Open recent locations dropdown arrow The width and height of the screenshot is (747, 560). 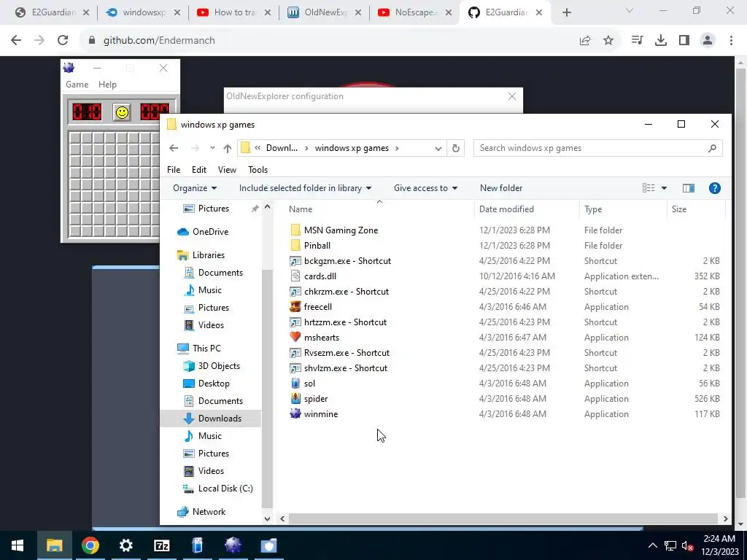click(212, 148)
